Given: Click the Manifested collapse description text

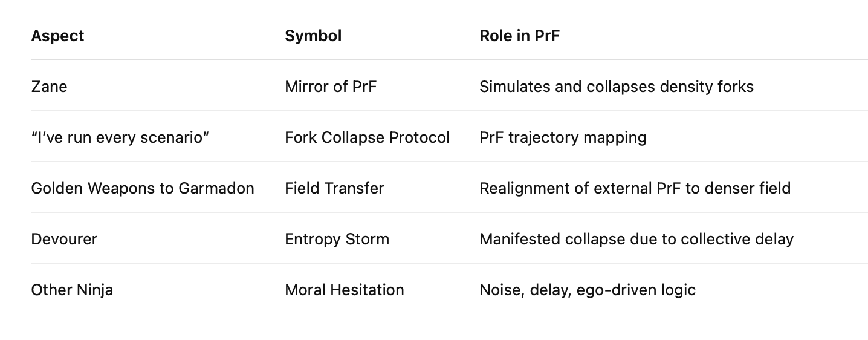Looking at the screenshot, I should coord(636,239).
